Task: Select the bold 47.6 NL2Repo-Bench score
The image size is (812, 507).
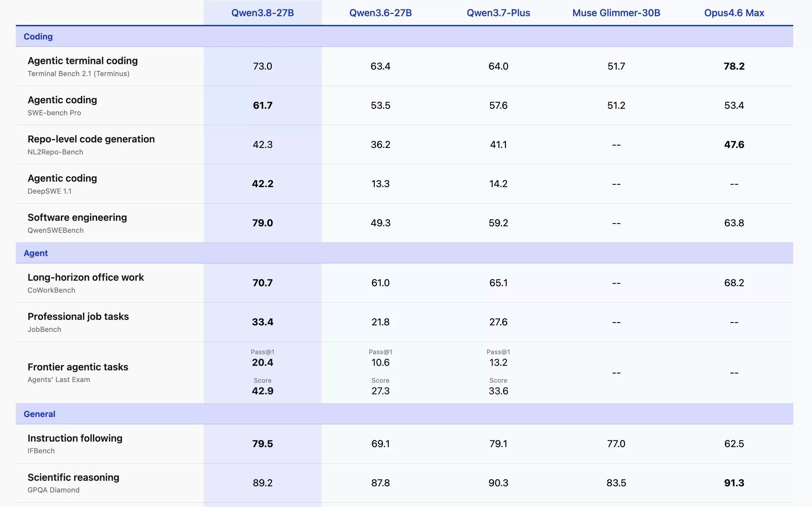Action: 734,144
